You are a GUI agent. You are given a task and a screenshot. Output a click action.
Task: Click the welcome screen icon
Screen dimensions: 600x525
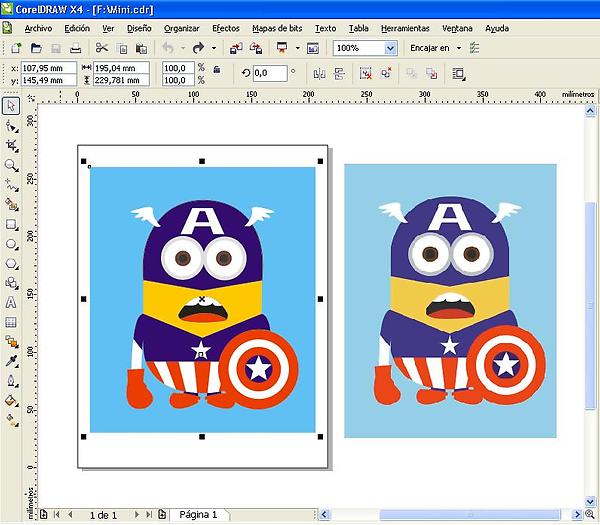click(x=313, y=48)
